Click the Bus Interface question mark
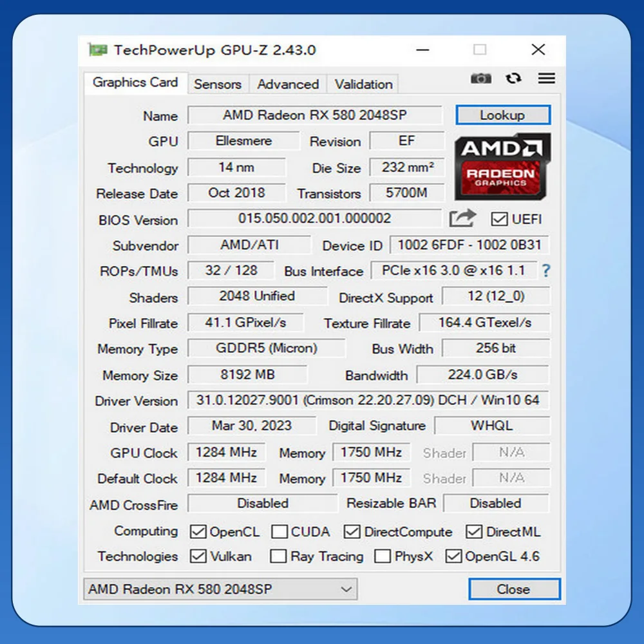Image resolution: width=644 pixels, height=644 pixels. pyautogui.click(x=546, y=270)
